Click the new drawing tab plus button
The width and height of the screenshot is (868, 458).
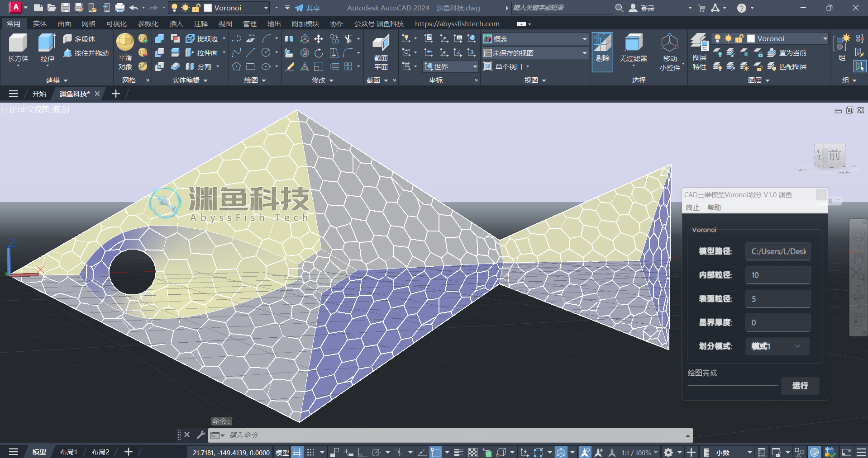point(116,94)
